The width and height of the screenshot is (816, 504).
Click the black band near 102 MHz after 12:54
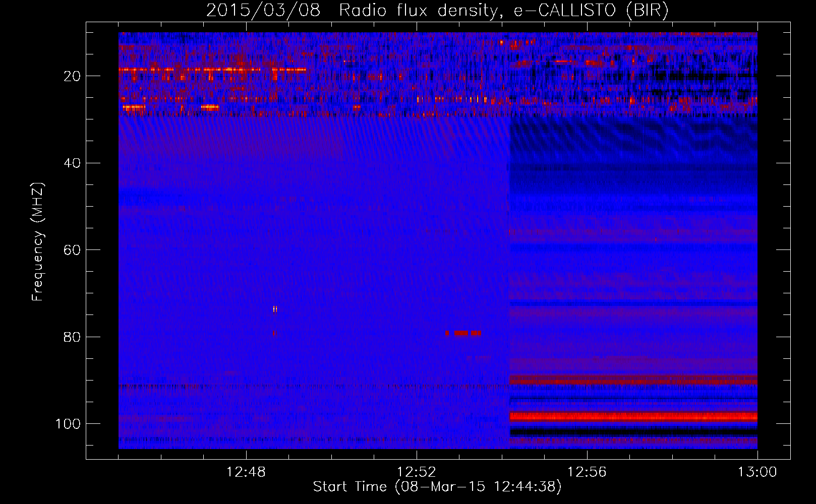click(x=633, y=432)
